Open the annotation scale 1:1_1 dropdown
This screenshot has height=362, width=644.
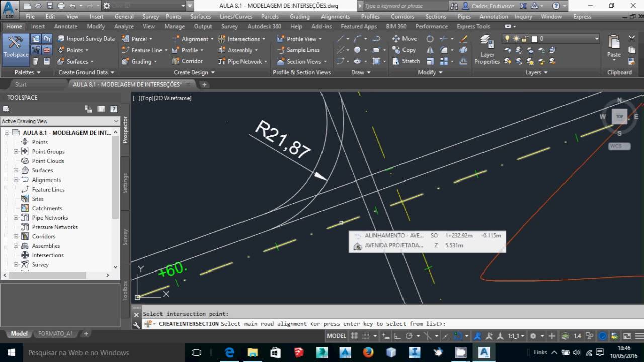516,336
